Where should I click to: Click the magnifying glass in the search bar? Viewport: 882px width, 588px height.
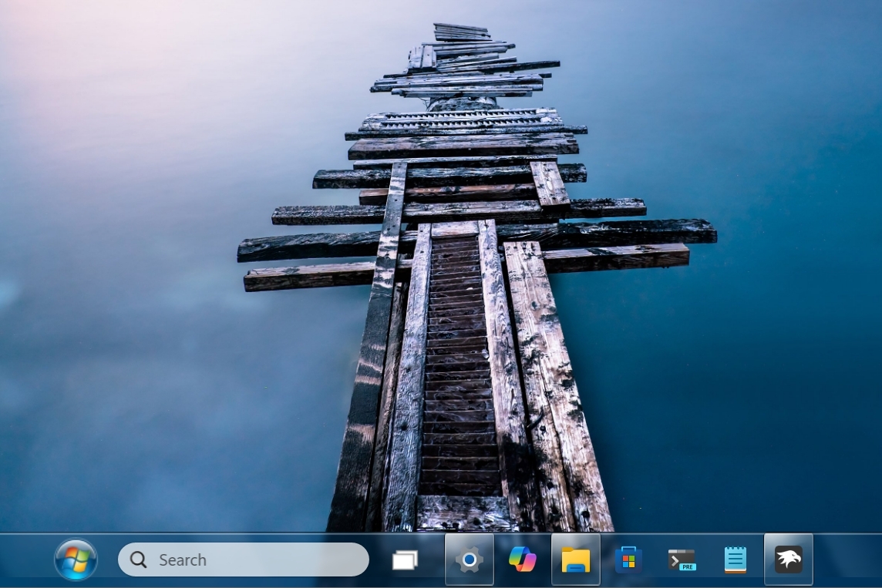[139, 559]
